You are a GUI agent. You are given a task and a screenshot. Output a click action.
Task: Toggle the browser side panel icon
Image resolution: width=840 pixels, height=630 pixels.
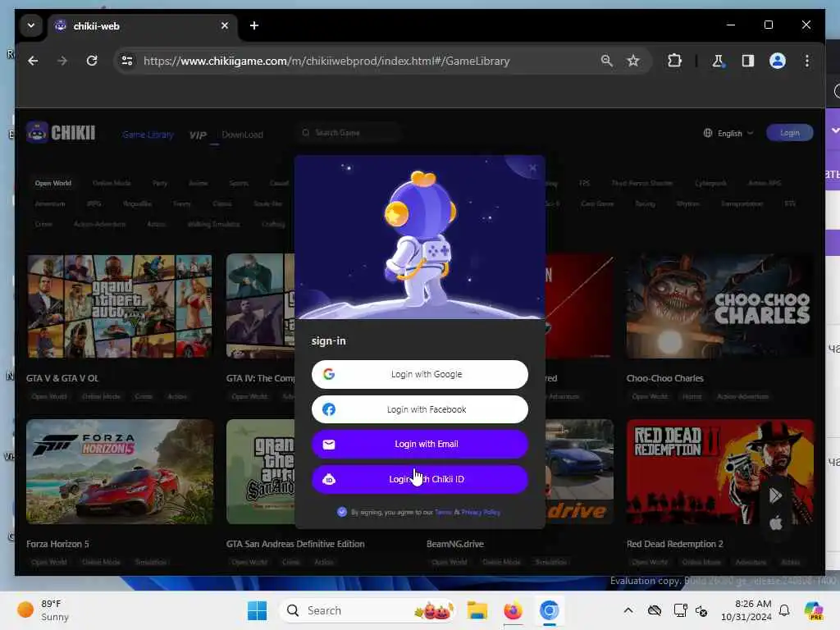748,61
